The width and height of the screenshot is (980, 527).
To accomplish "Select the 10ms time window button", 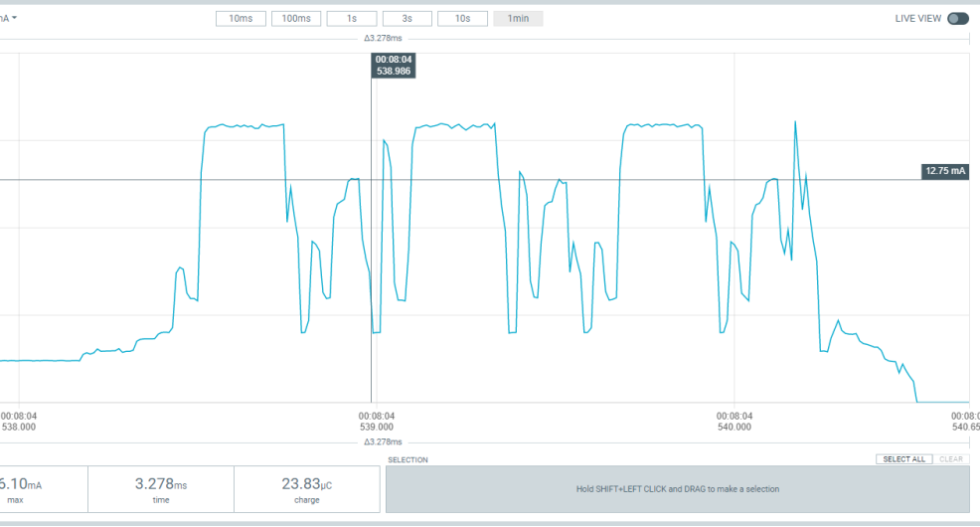I will (x=241, y=19).
